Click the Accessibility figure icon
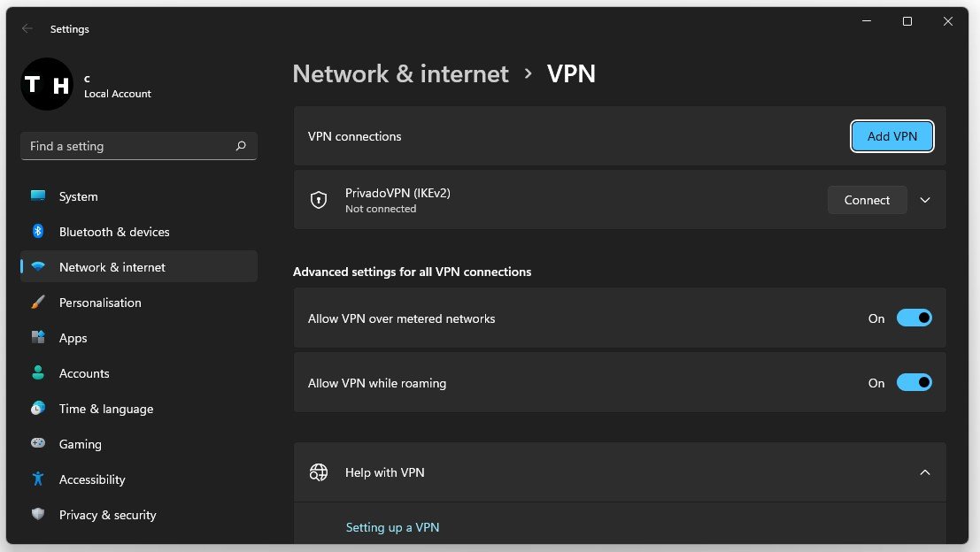980x552 pixels. [x=38, y=479]
